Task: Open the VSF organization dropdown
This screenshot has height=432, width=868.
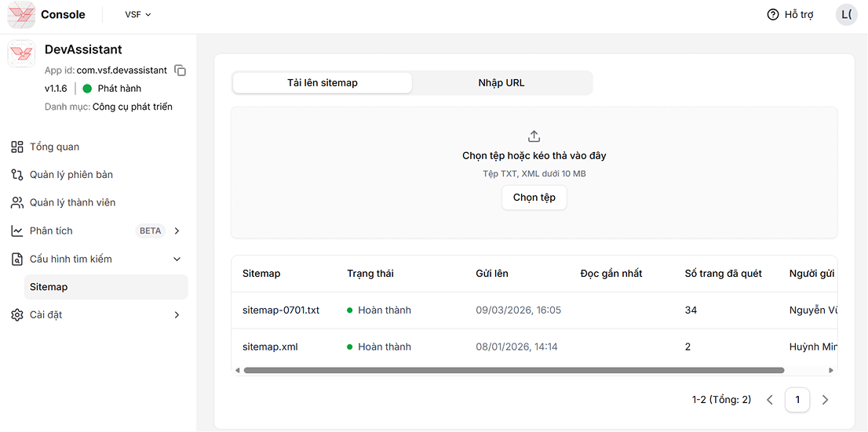Action: (x=138, y=15)
